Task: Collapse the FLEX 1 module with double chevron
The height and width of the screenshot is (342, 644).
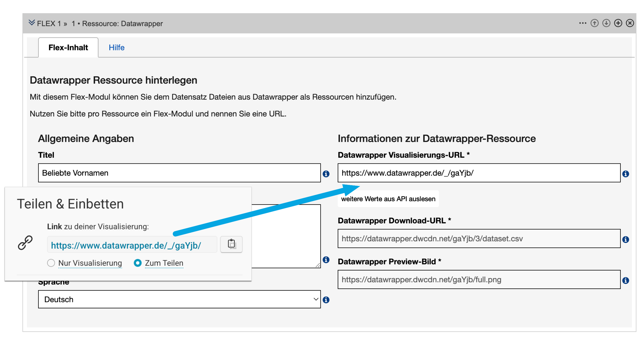Action: (x=32, y=22)
